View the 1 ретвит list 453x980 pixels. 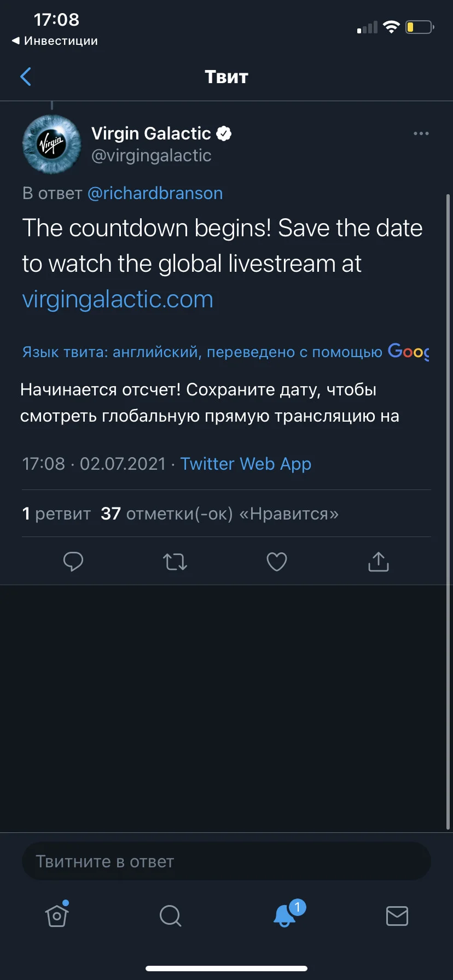pos(56,514)
